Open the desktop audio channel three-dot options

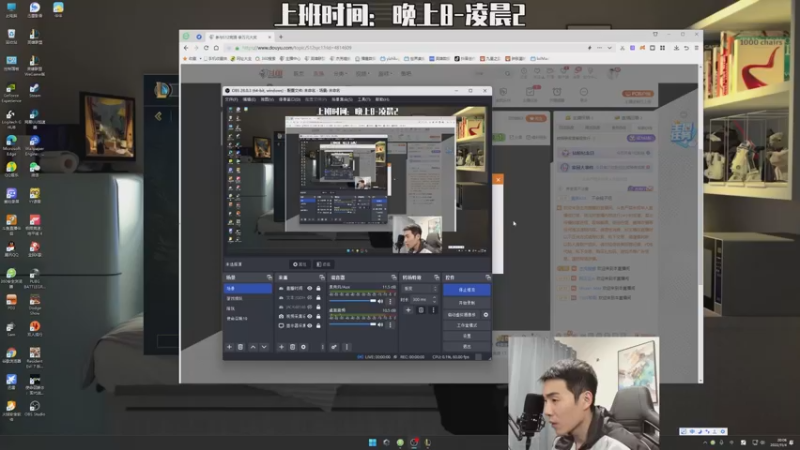391,324
